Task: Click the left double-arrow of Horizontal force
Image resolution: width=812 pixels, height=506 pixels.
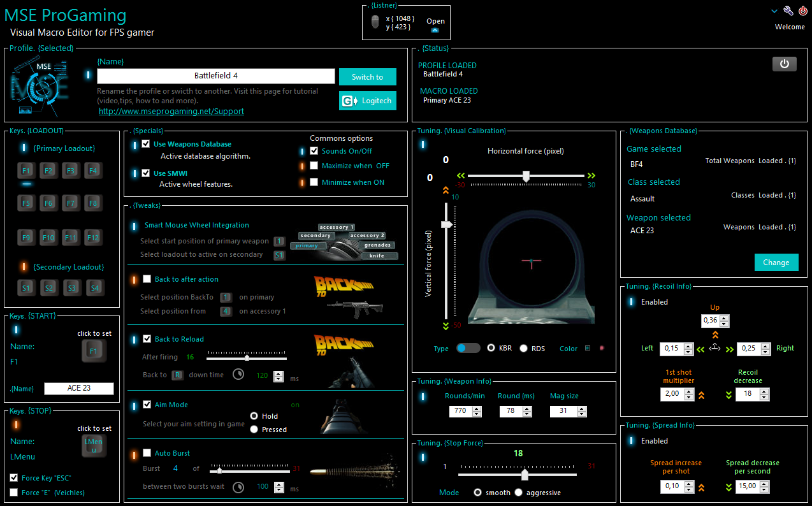Action: tap(462, 175)
